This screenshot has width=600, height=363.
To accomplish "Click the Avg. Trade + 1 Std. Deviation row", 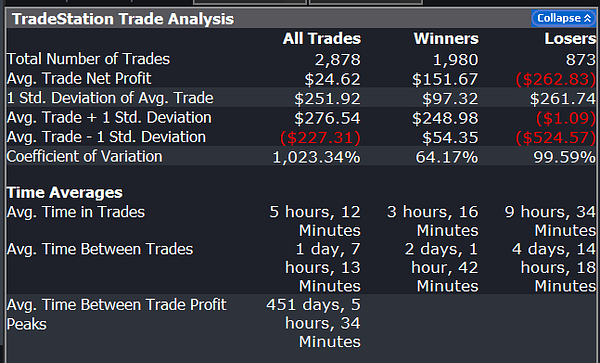I will click(x=301, y=117).
